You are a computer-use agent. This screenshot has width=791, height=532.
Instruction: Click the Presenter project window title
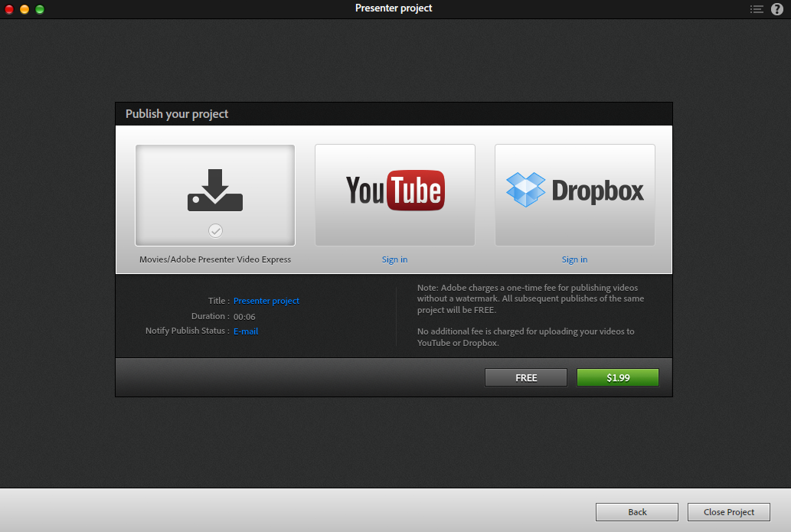[x=394, y=8]
